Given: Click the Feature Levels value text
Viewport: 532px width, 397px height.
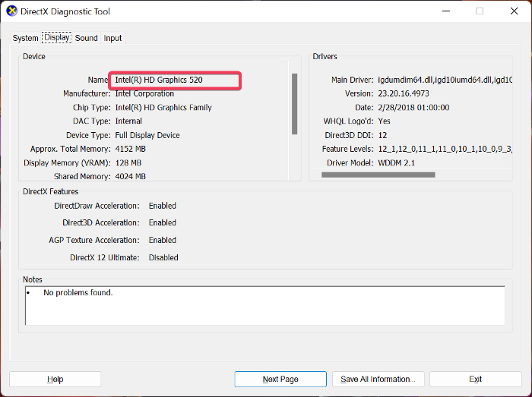Looking at the screenshot, I should point(445,149).
